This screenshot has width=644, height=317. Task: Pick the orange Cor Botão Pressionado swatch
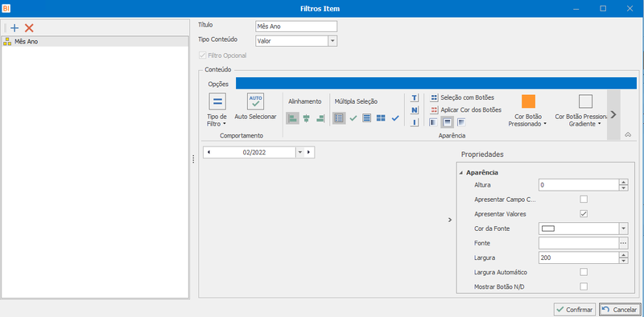click(528, 101)
